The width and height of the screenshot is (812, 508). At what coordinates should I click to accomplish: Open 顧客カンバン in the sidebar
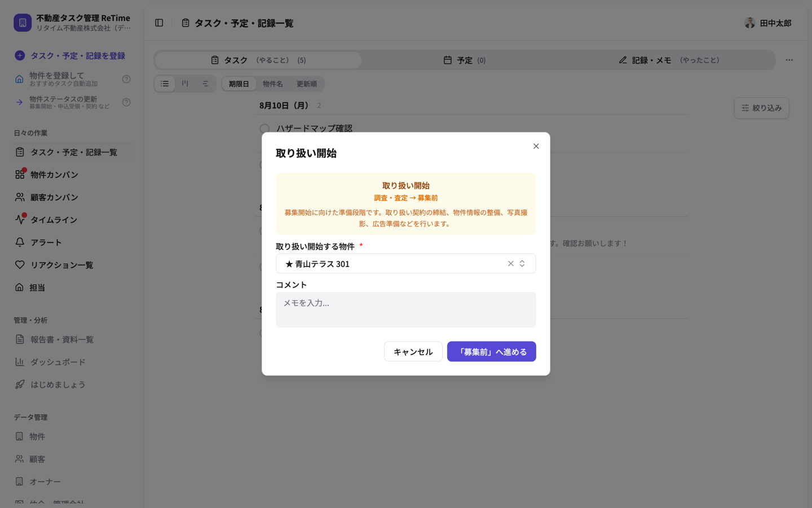72,197
